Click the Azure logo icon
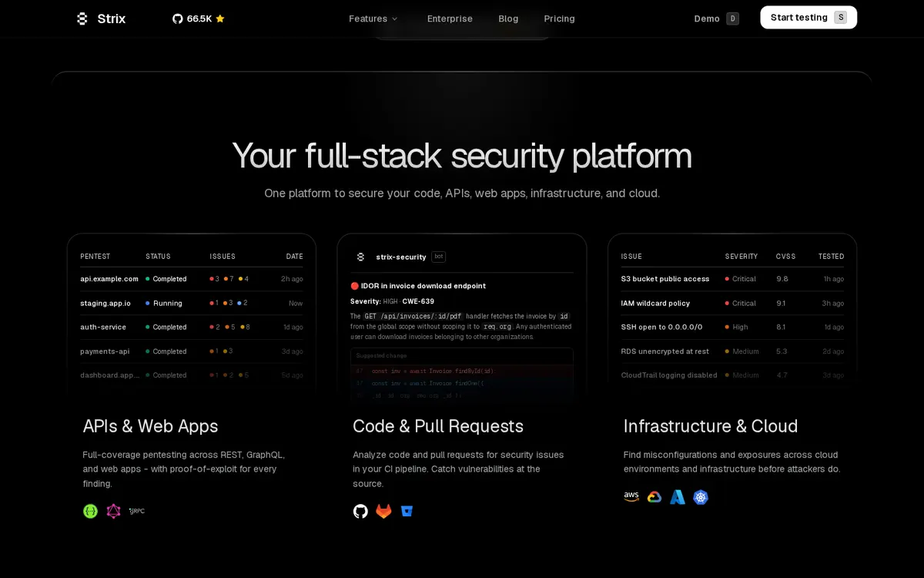 click(x=678, y=497)
